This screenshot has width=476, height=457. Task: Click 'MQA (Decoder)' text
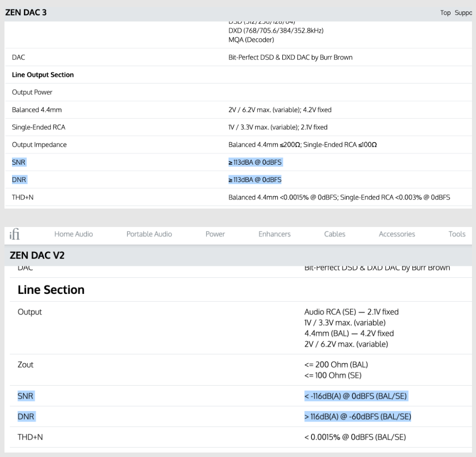tap(251, 40)
